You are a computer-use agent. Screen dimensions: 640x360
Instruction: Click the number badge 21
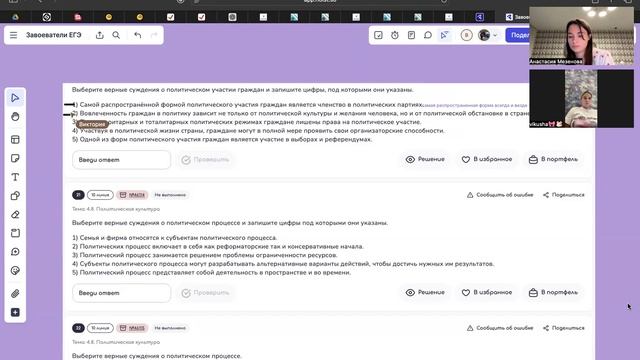(x=78, y=195)
